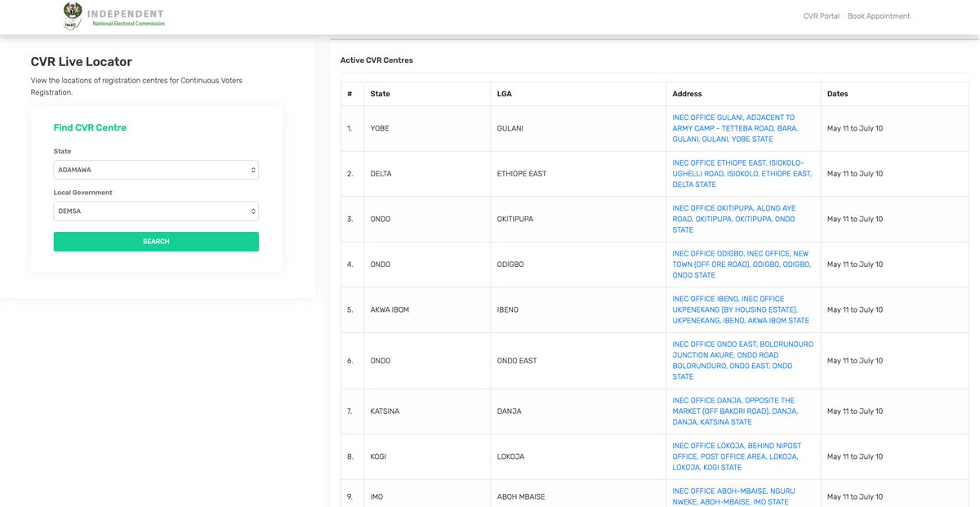Click the Find CVR Centre heading
Viewport: 980px width, 507px height.
[90, 127]
